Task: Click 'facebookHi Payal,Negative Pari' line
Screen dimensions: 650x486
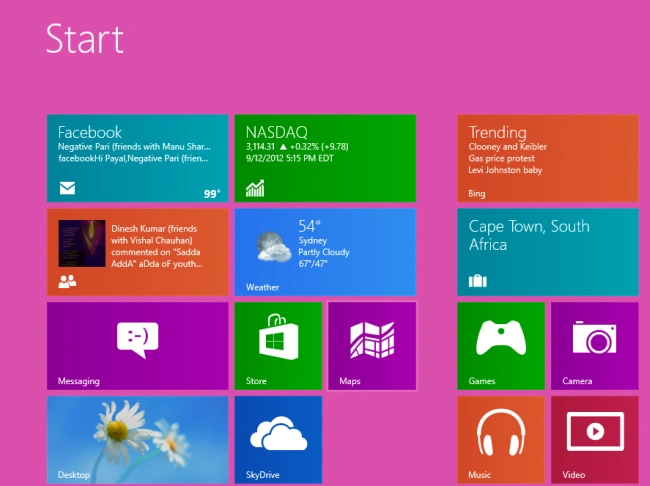Action: click(133, 158)
